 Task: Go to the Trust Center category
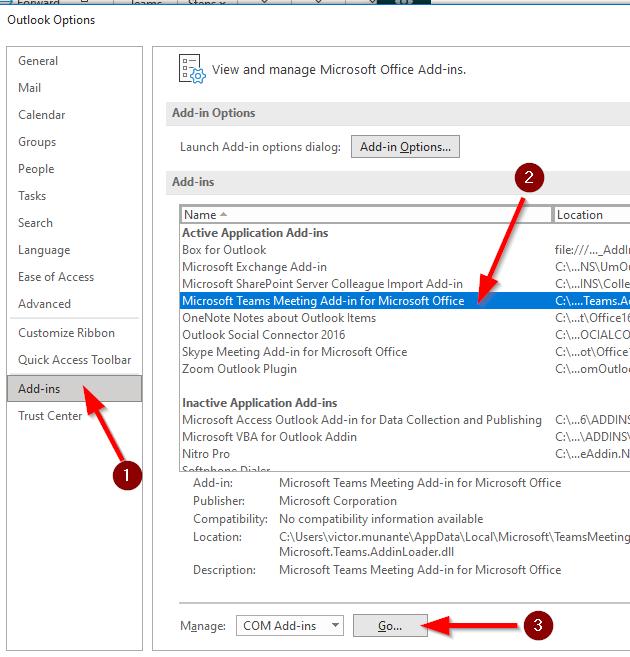(50, 416)
